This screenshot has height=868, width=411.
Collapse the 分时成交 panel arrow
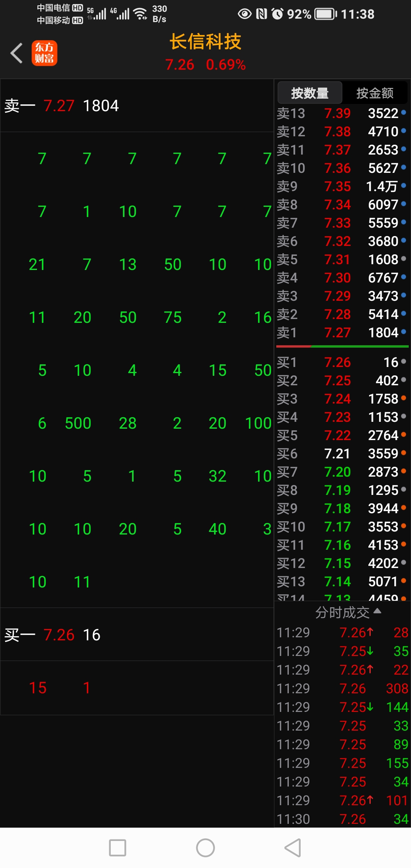click(377, 611)
